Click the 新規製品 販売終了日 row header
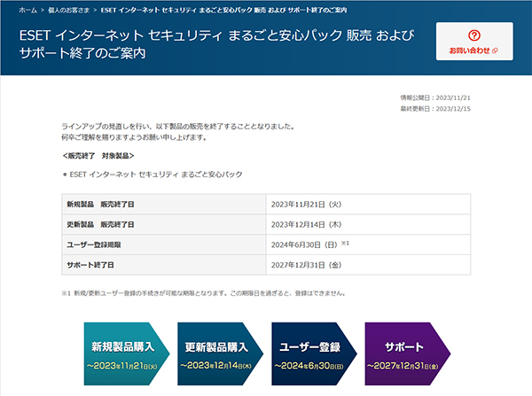Screen dimensions: 532x396 (164, 204)
